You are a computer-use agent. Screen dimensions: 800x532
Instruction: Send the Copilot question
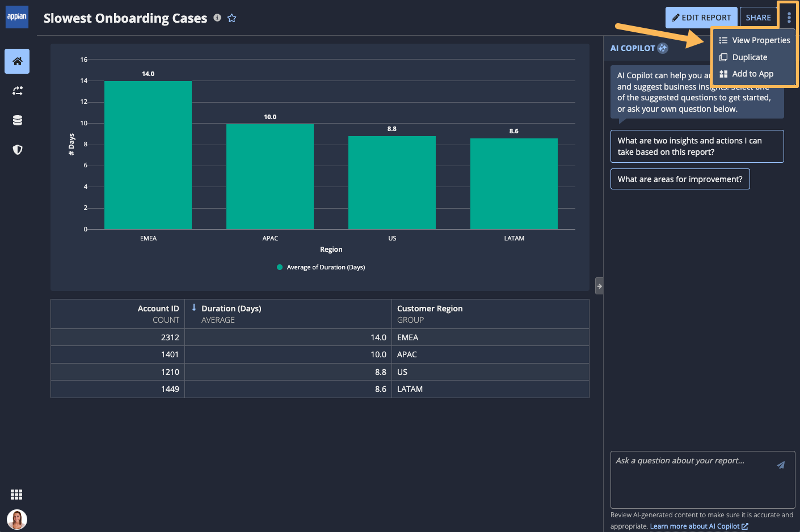781,465
